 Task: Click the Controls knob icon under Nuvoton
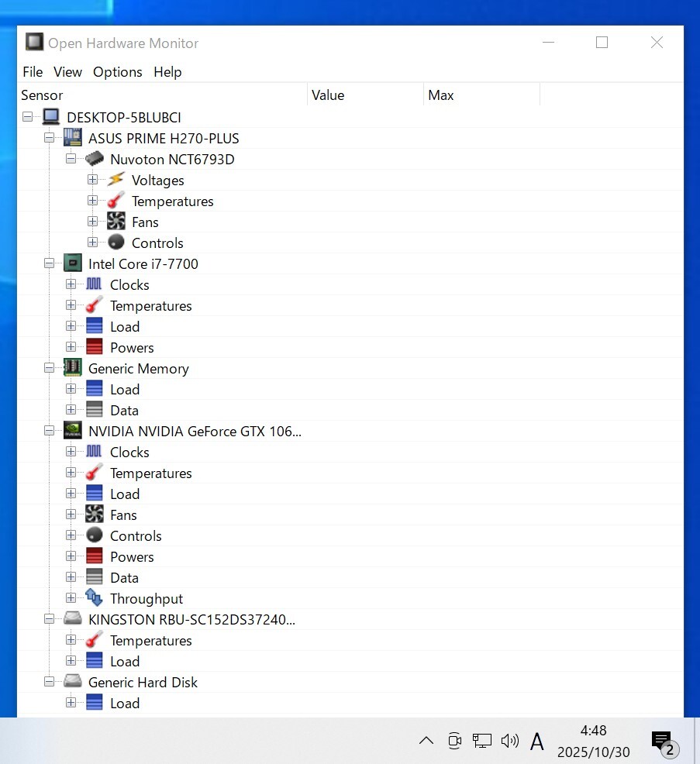116,243
